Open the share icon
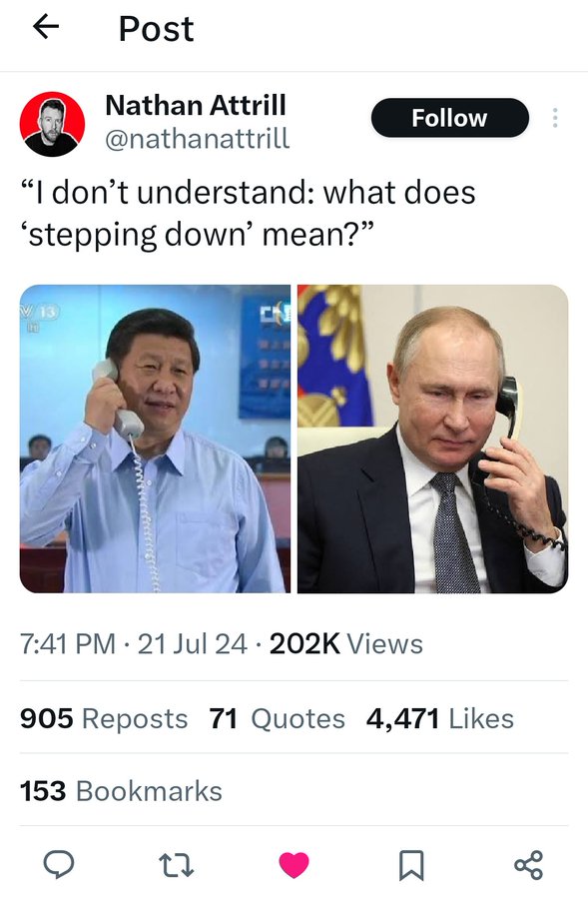The image size is (588, 899). point(528,865)
